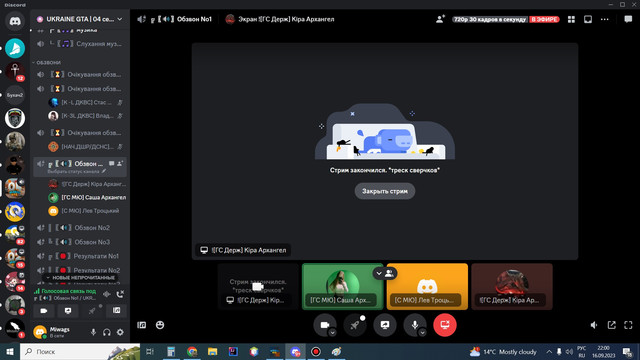Viewport: 640px width, 360px height.
Task: Select ended stream tile of Кіра Архангел
Action: tap(258, 287)
